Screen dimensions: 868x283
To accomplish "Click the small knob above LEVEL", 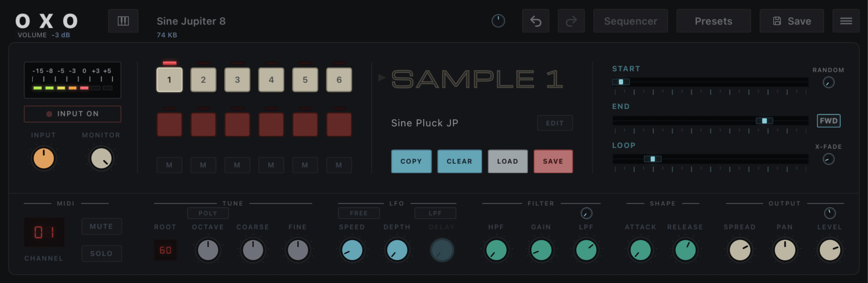I will tap(830, 213).
